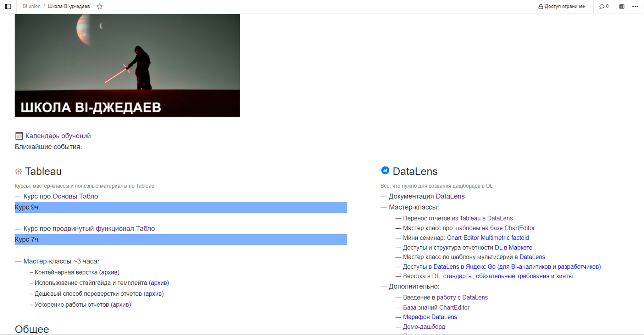This screenshot has width=644, height=335.
Task: Click the Школа BI-джедаев banner image
Action: tap(127, 65)
